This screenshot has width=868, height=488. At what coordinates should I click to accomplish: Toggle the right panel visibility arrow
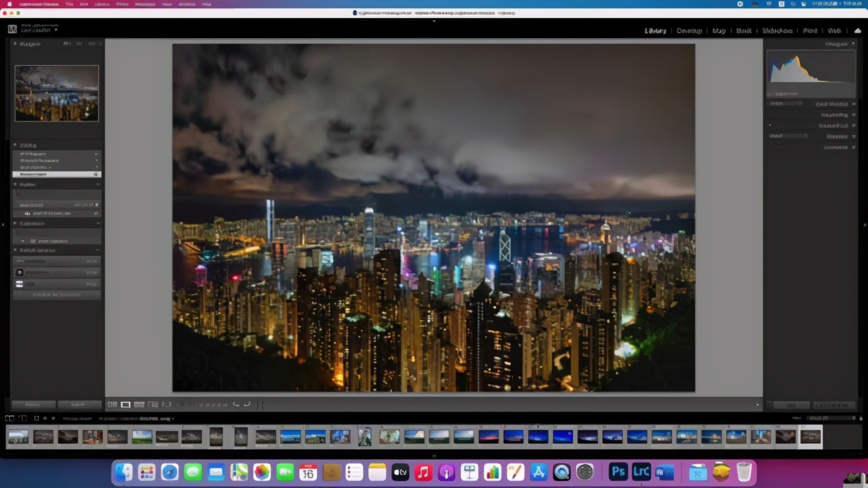click(865, 224)
